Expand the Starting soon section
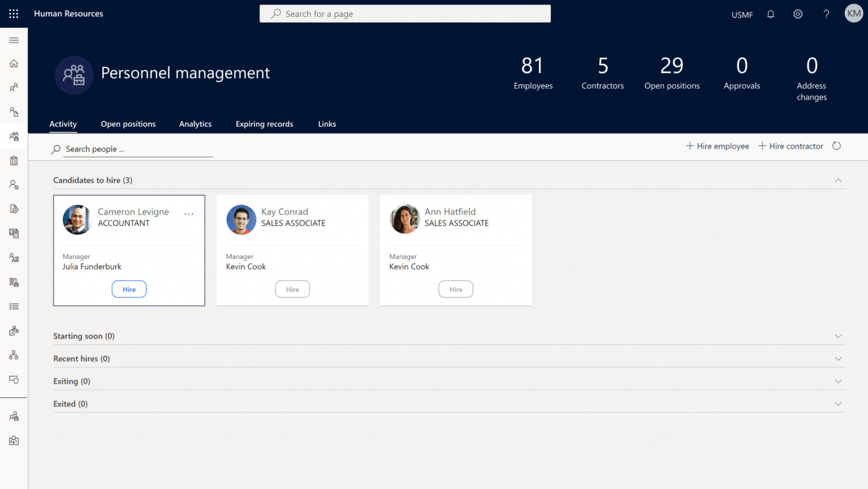The width and height of the screenshot is (868, 489). (x=838, y=336)
